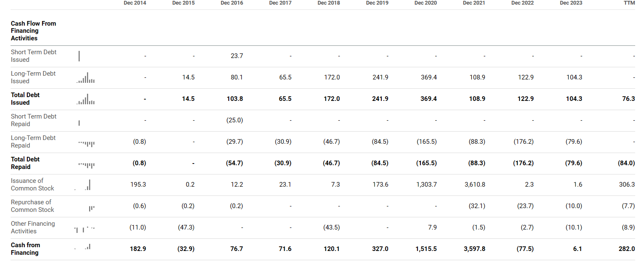Select the Dec 2014 column header
The image size is (644, 272).
coord(135,3)
